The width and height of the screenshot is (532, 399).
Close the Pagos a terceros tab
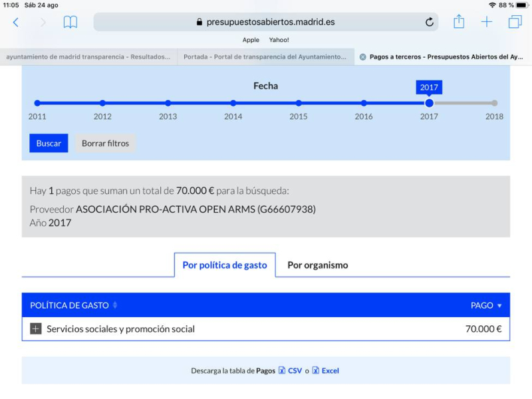362,57
